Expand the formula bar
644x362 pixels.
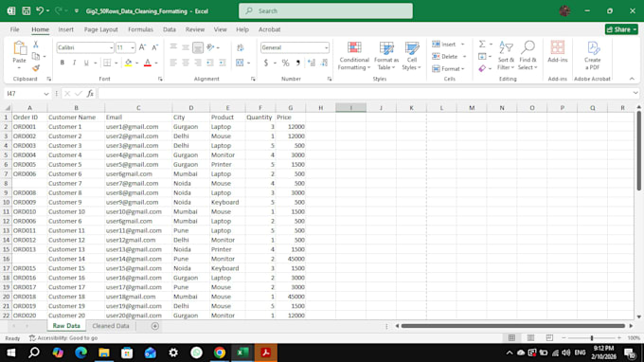click(635, 93)
